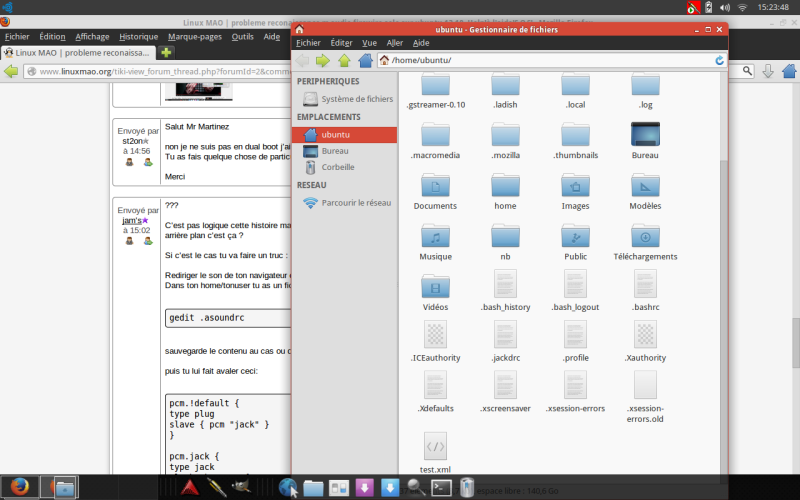Click Firefox search magnifier icon
Viewport: 800px width, 500px height.
tap(747, 71)
